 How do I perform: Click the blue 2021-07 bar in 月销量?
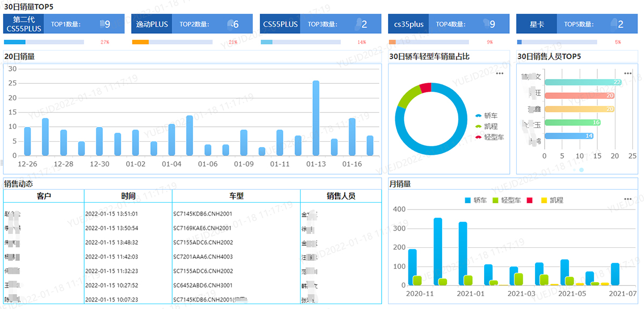615,274
